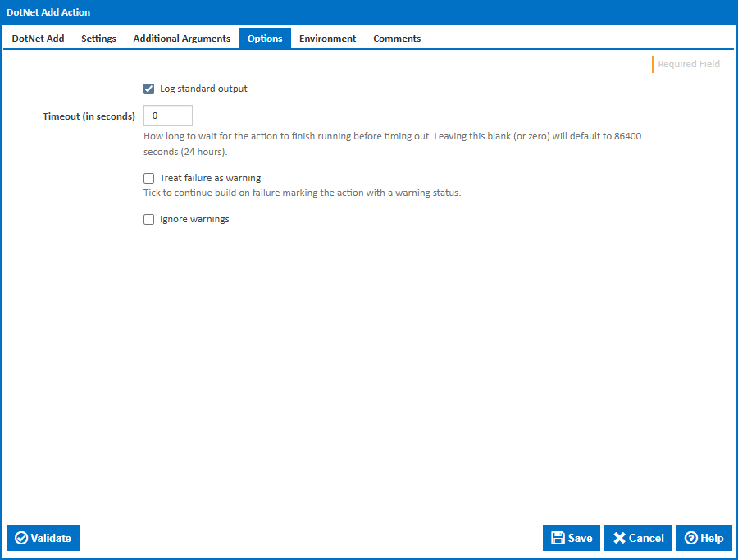
Task: Select the DotNet Add tab
Action: [38, 38]
